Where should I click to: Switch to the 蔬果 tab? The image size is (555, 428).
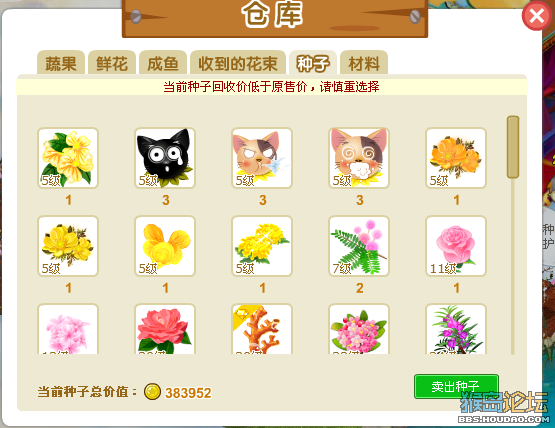(x=61, y=63)
